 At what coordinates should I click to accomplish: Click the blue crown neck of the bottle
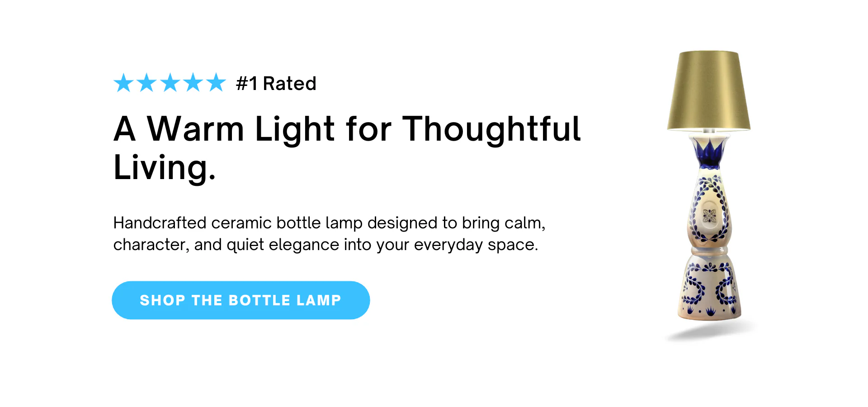pyautogui.click(x=709, y=153)
